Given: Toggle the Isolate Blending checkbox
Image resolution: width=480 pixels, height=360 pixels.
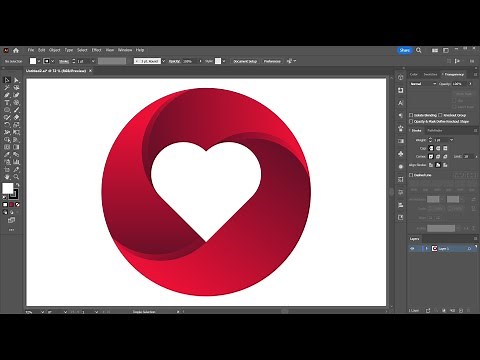Looking at the screenshot, I should tap(411, 115).
